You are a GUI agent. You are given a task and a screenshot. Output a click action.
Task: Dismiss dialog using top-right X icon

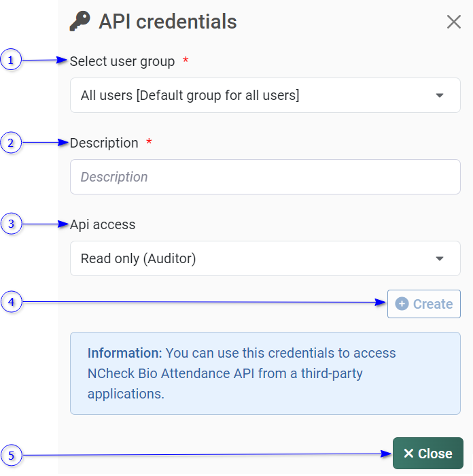(x=454, y=22)
